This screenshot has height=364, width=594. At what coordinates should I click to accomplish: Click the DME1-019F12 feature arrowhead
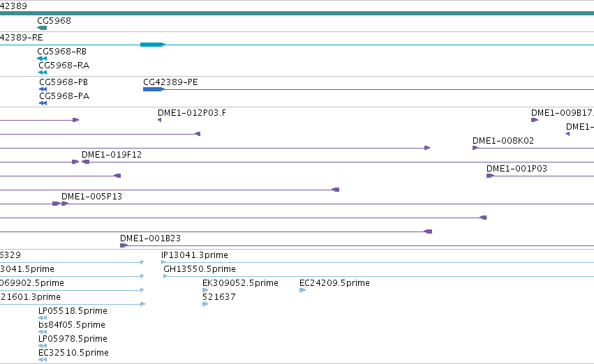click(86, 162)
